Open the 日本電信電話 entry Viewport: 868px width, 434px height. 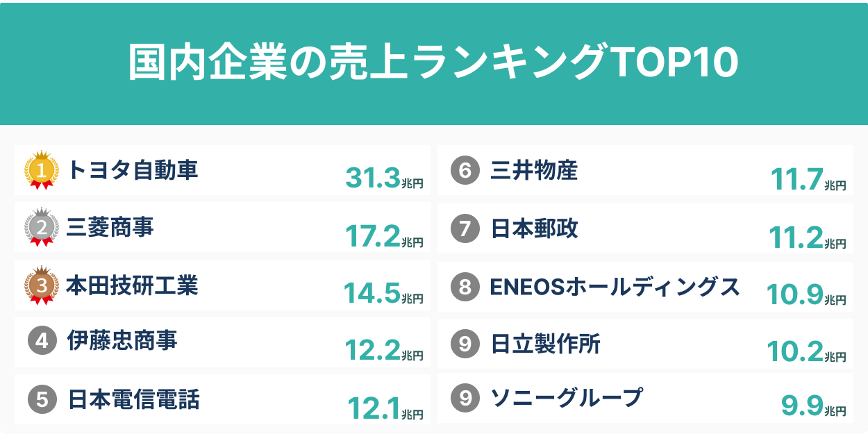point(133,399)
